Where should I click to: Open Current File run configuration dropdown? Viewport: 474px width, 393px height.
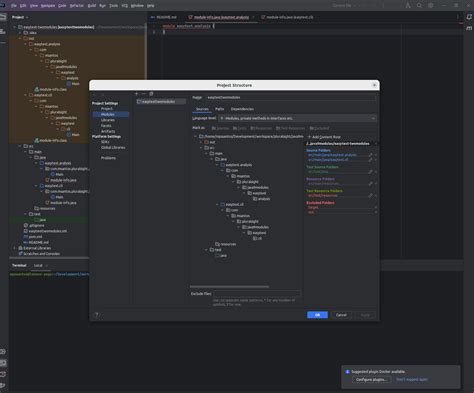point(344,6)
